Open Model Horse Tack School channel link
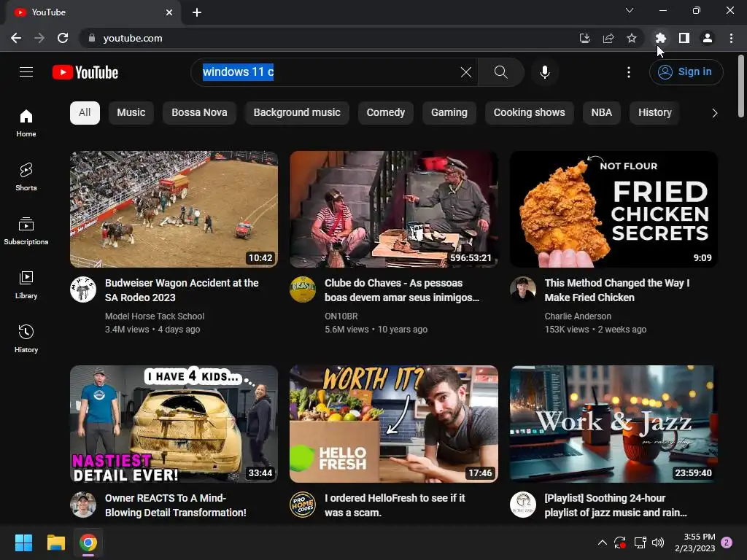This screenshot has width=747, height=560. [155, 316]
